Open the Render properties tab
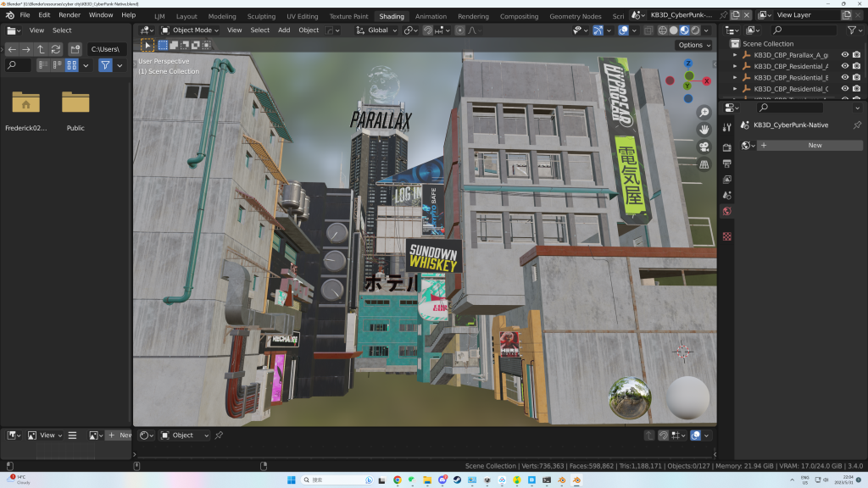Viewport: 868px width, 488px height. click(x=726, y=147)
